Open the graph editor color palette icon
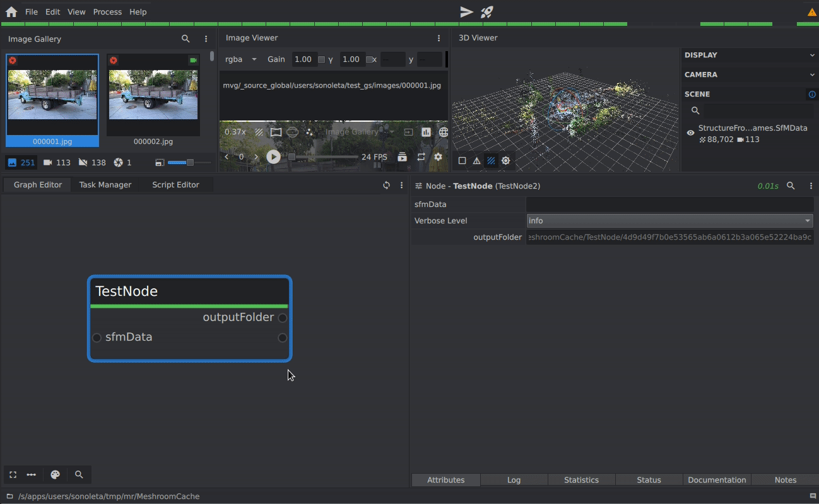 coord(55,475)
